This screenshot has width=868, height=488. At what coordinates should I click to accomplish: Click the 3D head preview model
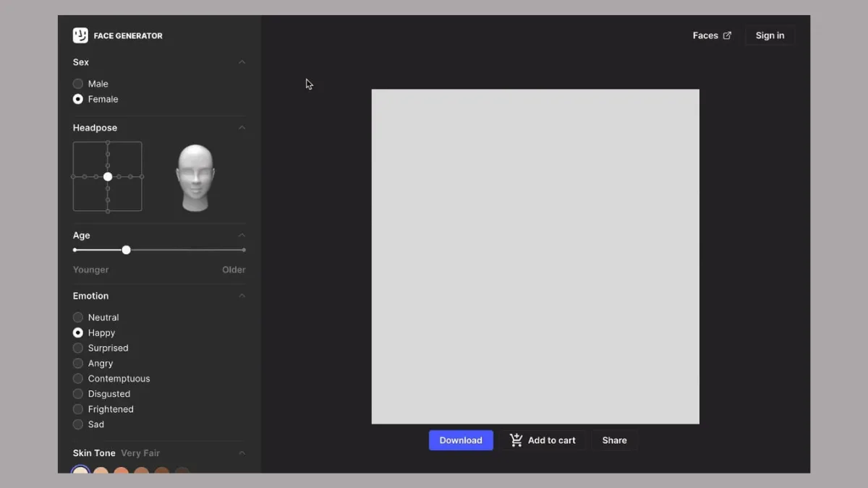pyautogui.click(x=195, y=176)
